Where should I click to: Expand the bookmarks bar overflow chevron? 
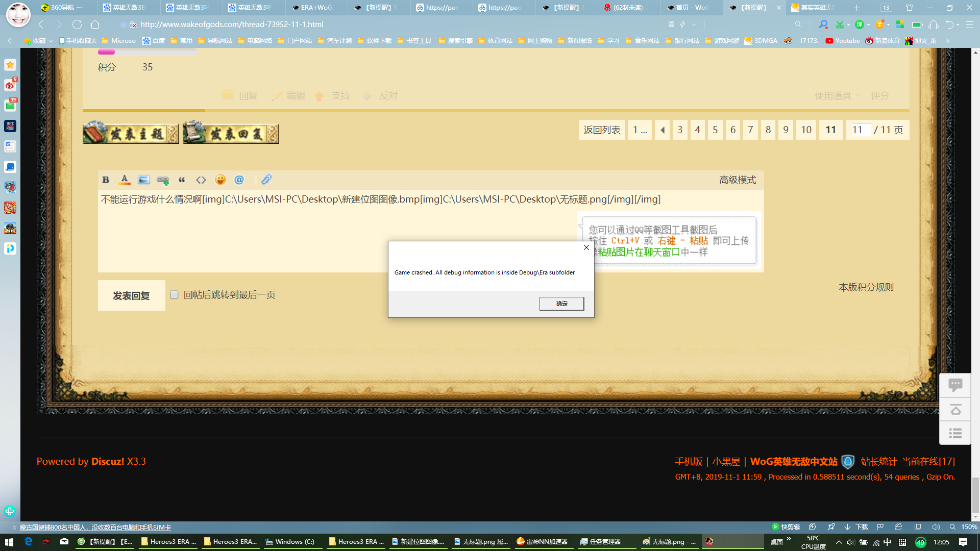[947, 41]
